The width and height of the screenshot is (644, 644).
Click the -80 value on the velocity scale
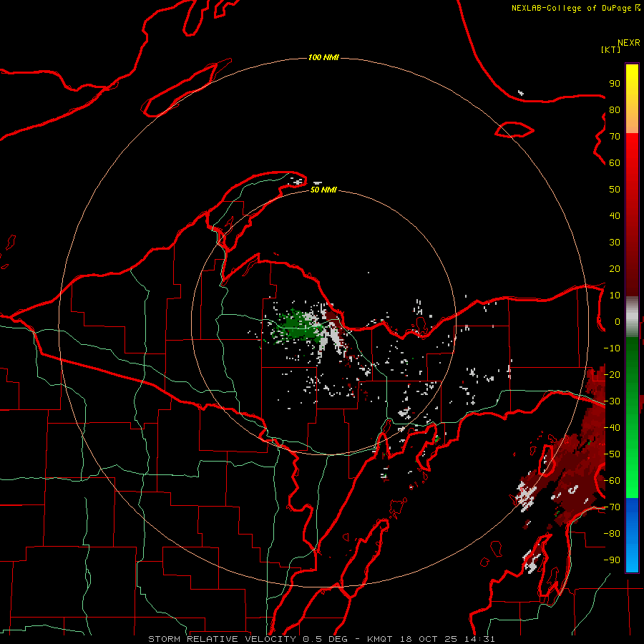point(612,534)
